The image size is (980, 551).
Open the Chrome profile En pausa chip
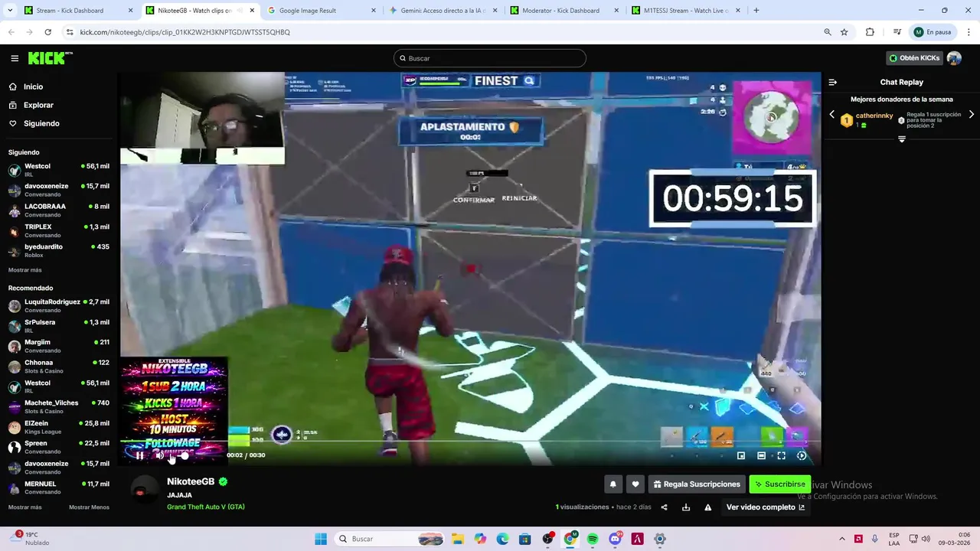click(x=932, y=32)
